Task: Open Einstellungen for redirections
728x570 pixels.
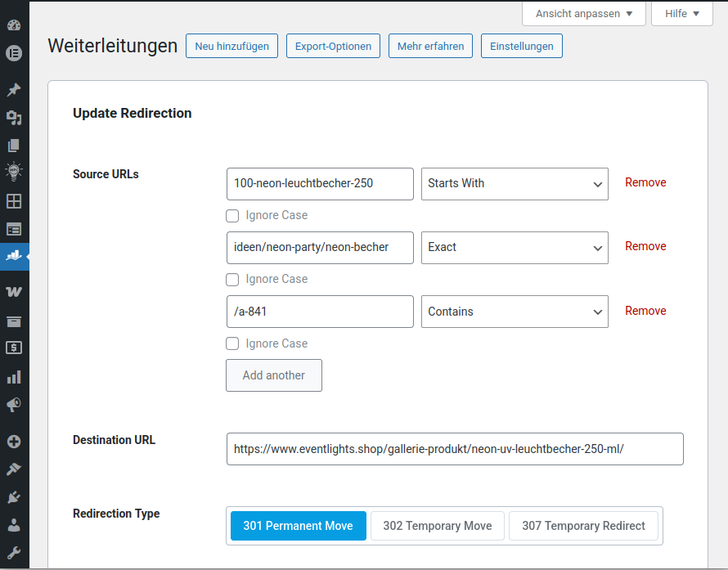Action: (521, 46)
